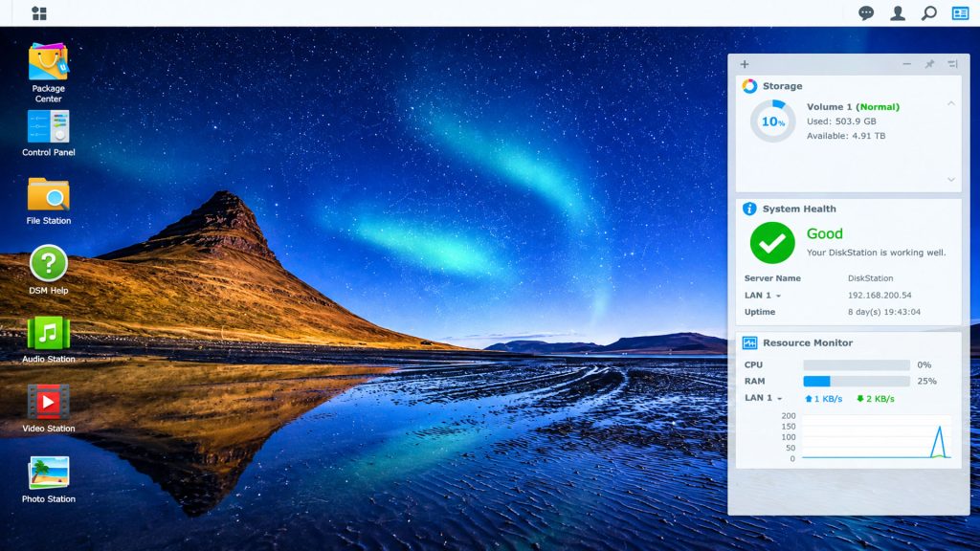The height and width of the screenshot is (551, 980).
Task: Click the network traffic graph
Action: point(877,437)
